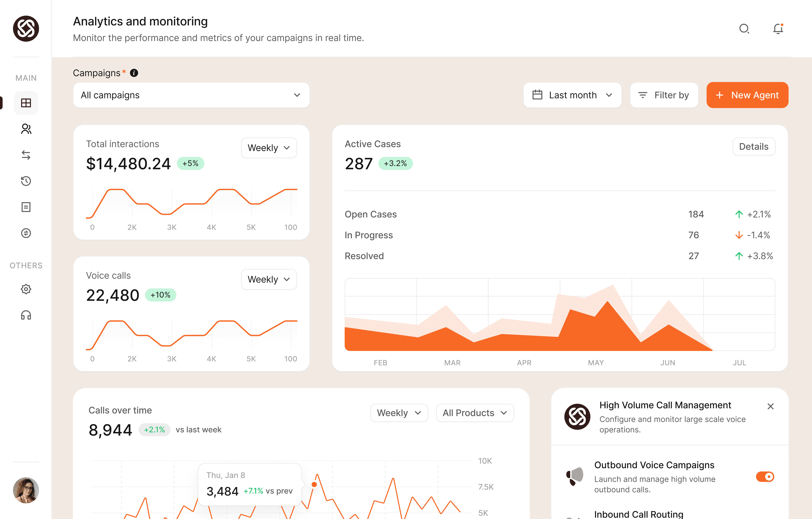Open Active Cases Details button
Viewport: 812px width, 519px height.
coord(754,147)
